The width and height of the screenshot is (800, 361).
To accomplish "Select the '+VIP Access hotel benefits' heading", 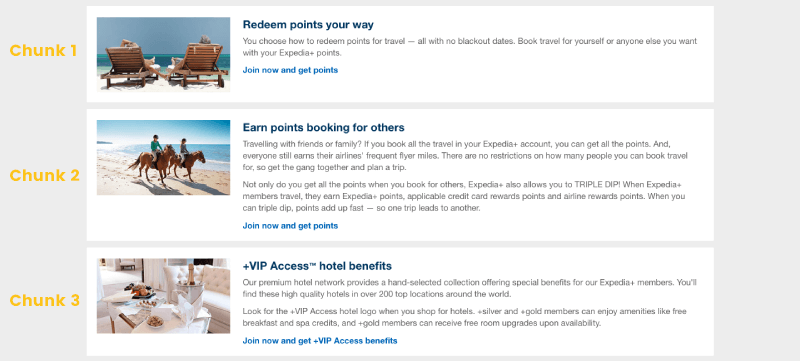I will (317, 266).
